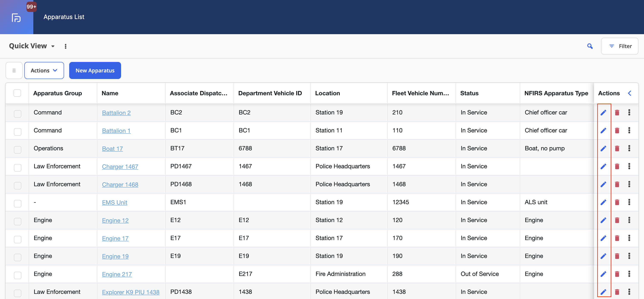Open the app logo notifications icon
This screenshot has width=644, height=299.
click(x=16, y=18)
